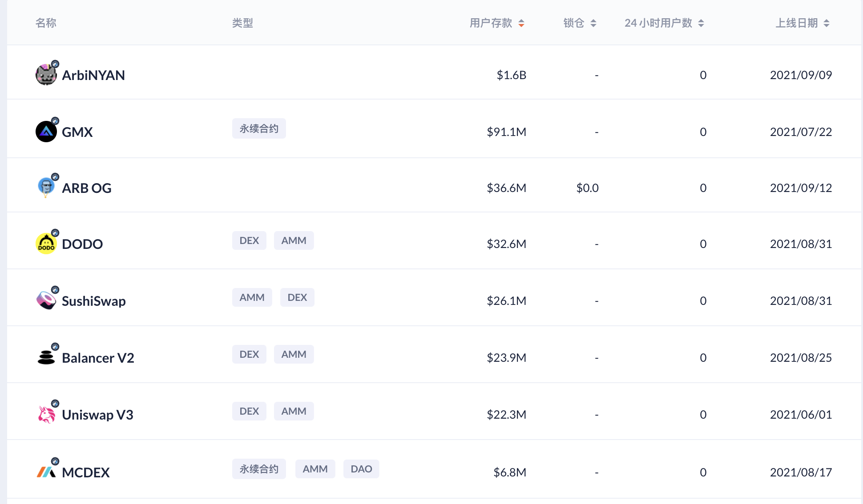Click the GMX triangle logo icon
This screenshot has height=504, width=863.
46,132
